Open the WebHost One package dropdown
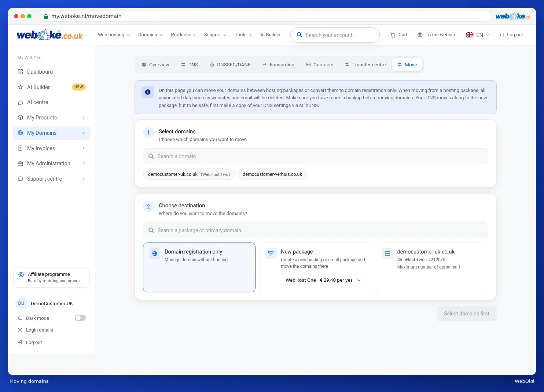This screenshot has width=544, height=392. [x=323, y=280]
